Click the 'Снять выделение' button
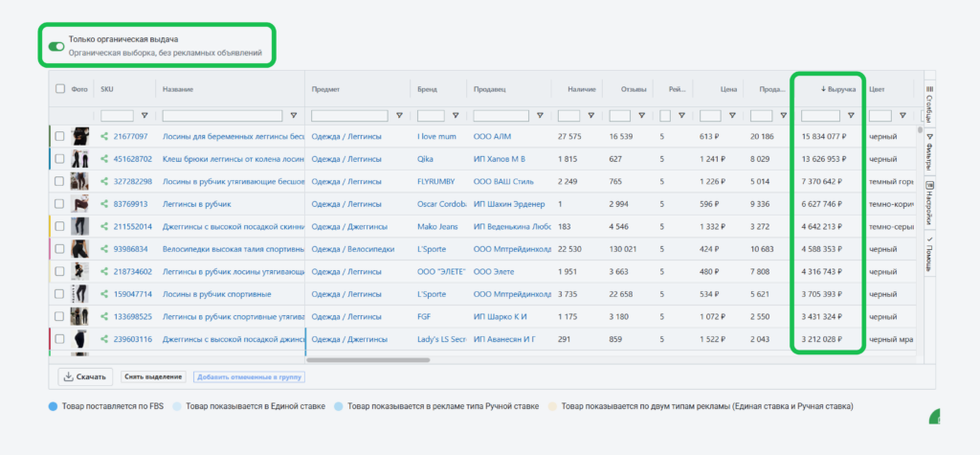Screen dimensions: 980x455 [154, 376]
